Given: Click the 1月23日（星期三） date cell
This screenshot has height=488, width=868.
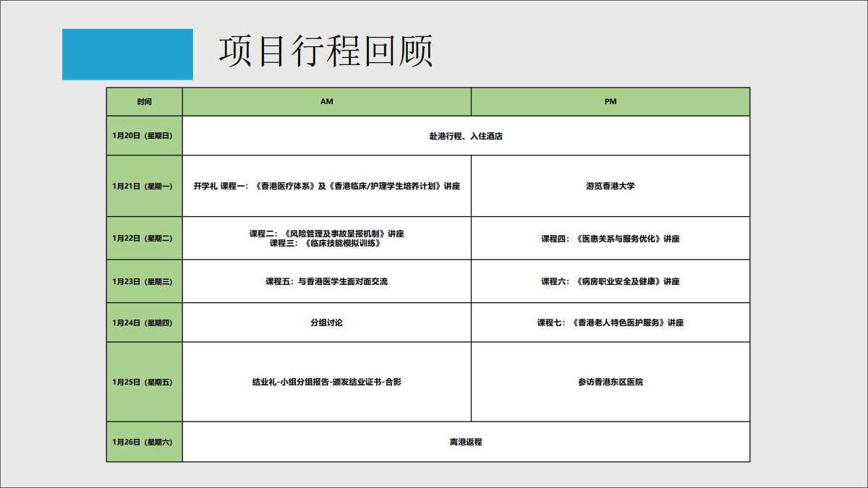Looking at the screenshot, I should click(144, 281).
